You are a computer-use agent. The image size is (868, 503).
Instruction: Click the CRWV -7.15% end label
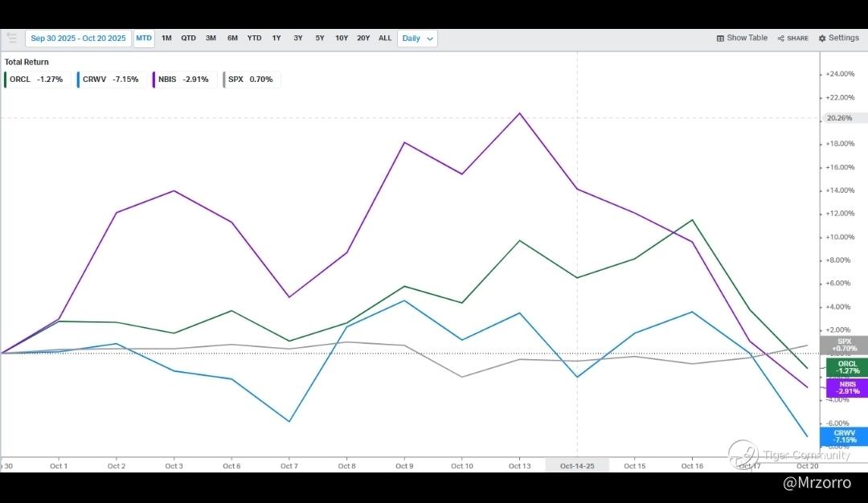pyautogui.click(x=844, y=436)
